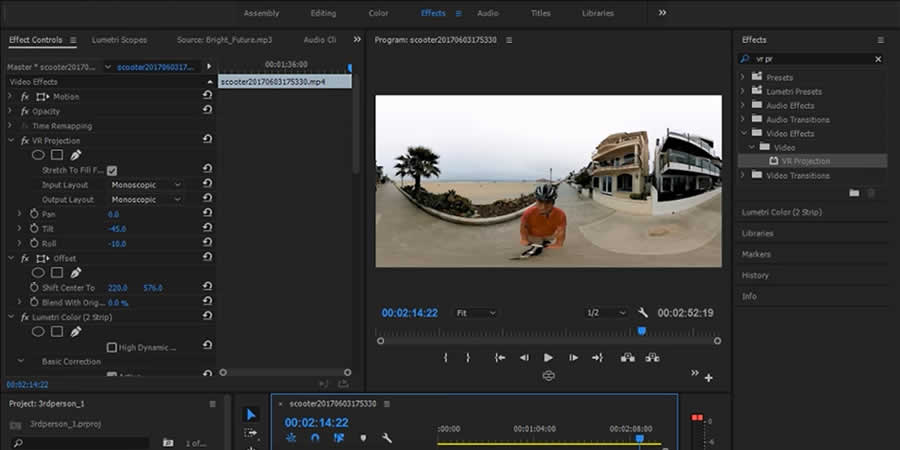This screenshot has height=450, width=900.
Task: Click the program monitor playhead marker
Action: click(x=642, y=331)
